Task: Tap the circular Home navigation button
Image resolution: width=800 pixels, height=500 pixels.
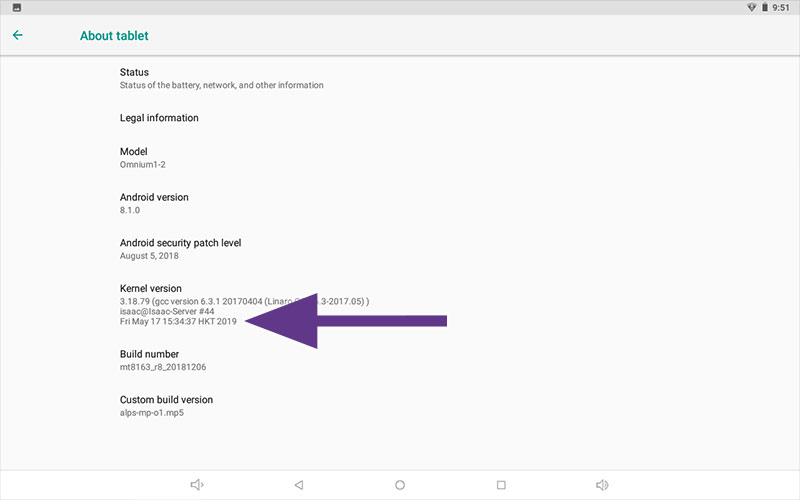Action: pos(400,485)
